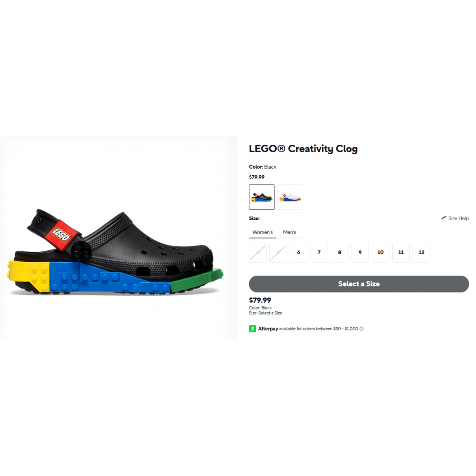The image size is (476, 476).
Task: Select size 12 box
Action: coord(422,253)
